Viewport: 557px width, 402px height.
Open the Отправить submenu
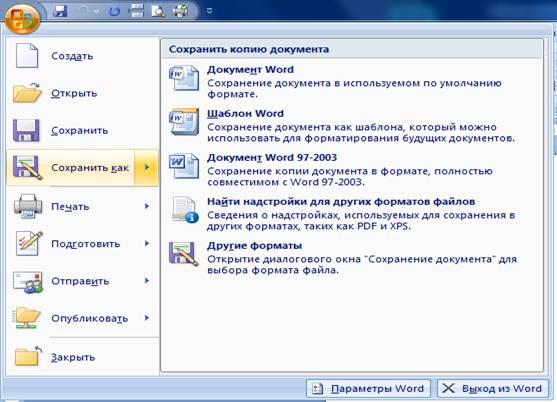[82, 281]
